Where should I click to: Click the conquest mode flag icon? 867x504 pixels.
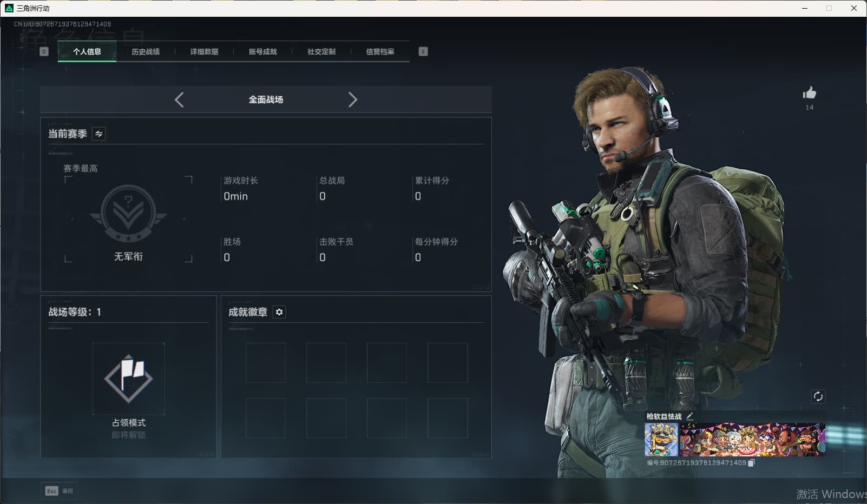click(128, 379)
